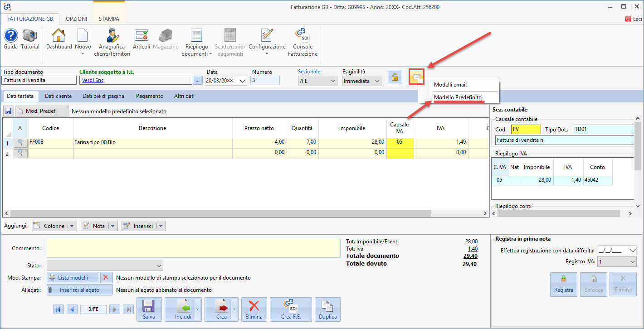Click the Commento text field
This screenshot has width=644, height=329.
(x=193, y=248)
